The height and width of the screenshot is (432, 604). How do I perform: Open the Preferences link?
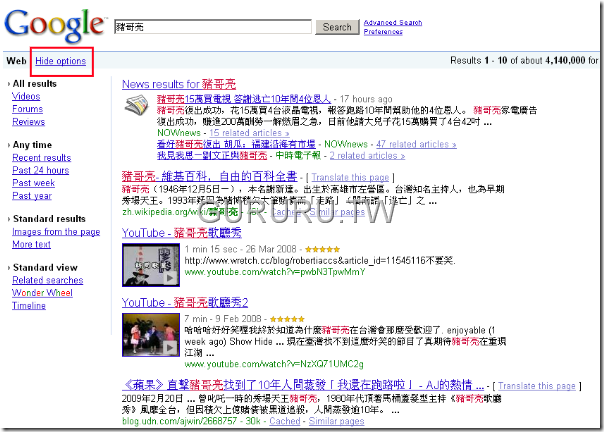tap(383, 32)
